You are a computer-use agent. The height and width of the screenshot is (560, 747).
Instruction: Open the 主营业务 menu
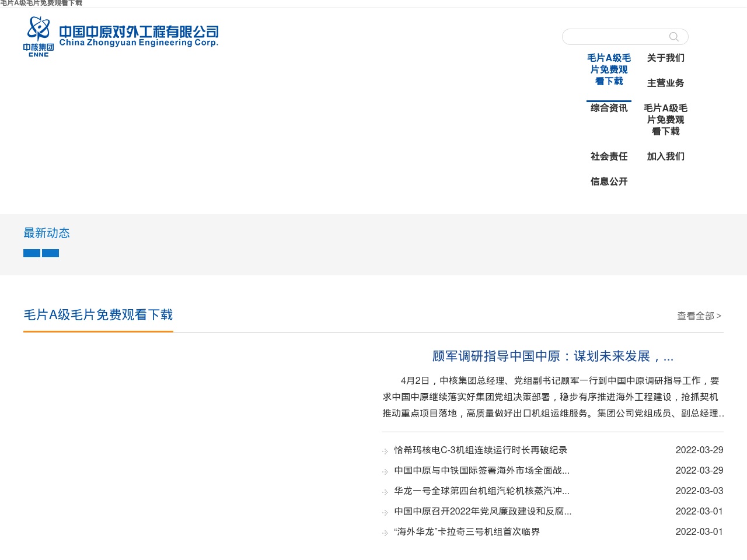pyautogui.click(x=665, y=83)
